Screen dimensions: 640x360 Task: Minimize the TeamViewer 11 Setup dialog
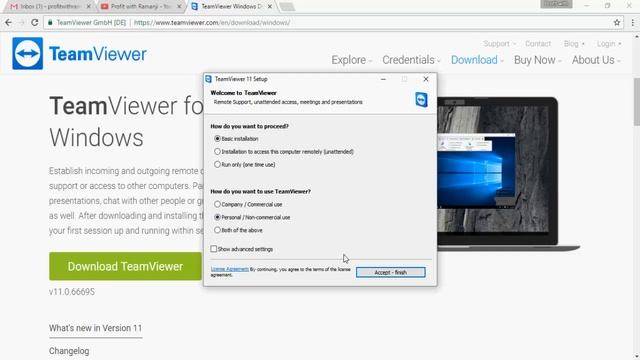[383, 79]
